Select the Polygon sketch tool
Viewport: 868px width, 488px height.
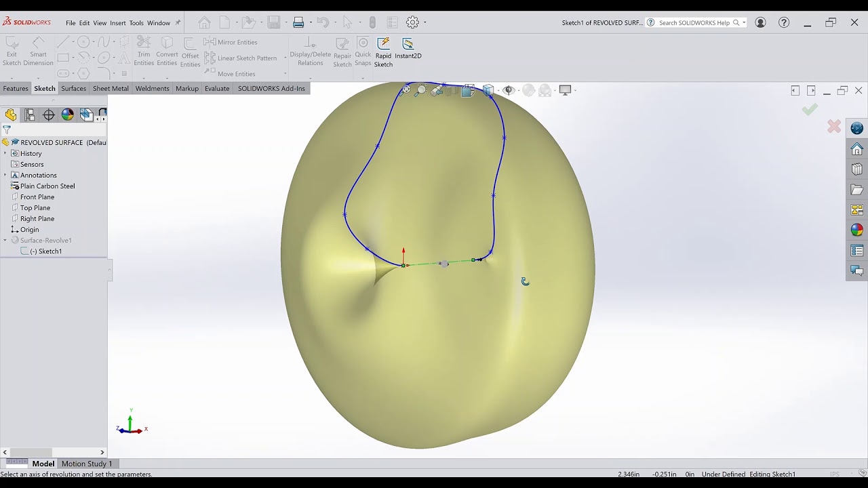[x=83, y=73]
